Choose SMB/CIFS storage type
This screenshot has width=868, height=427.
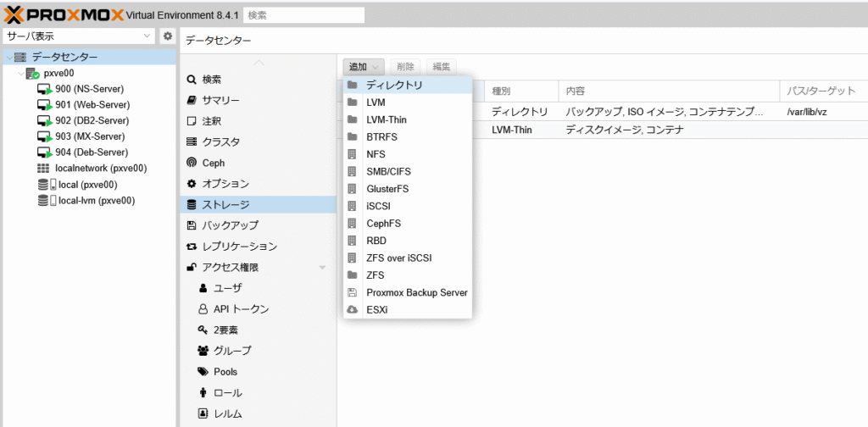point(408,171)
